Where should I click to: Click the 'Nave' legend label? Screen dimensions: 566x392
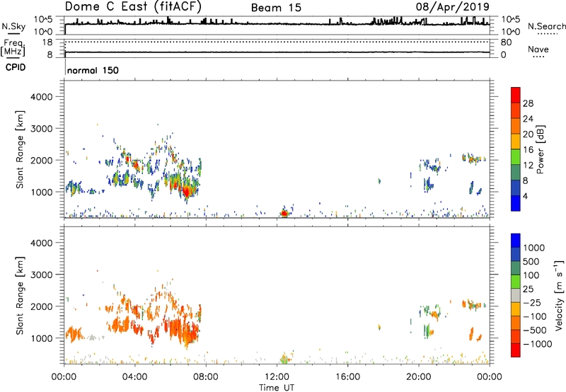[x=538, y=49]
